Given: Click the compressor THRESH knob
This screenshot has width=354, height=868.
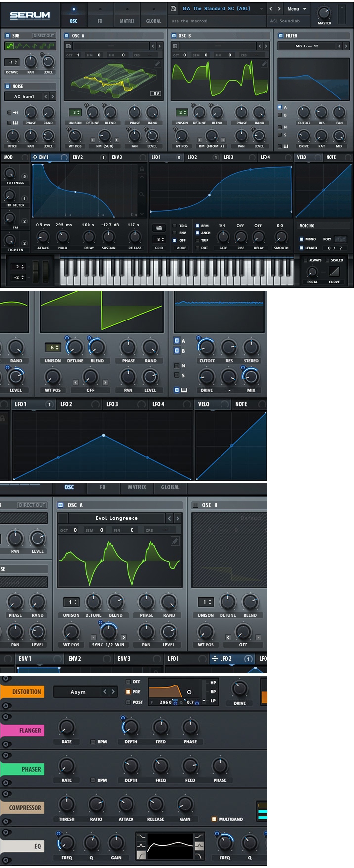Looking at the screenshot, I should (66, 804).
